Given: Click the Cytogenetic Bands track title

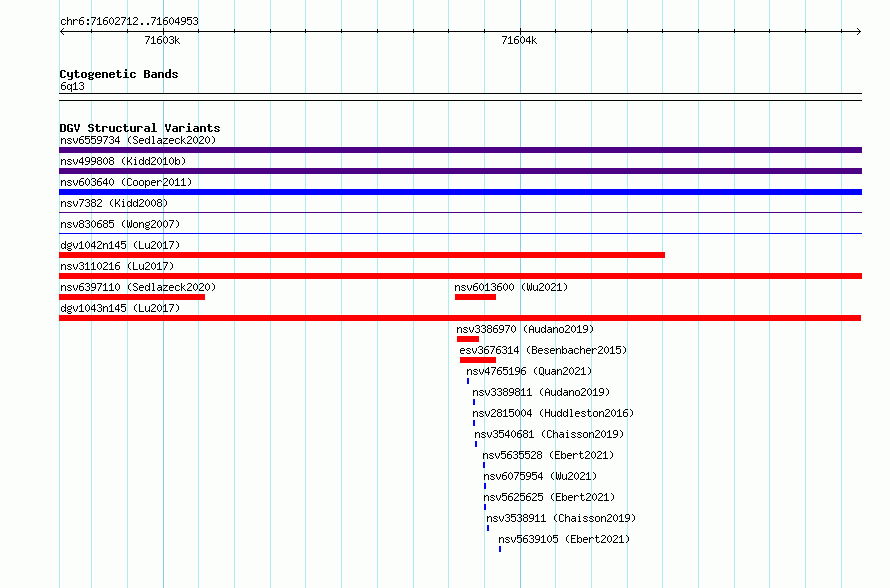Looking at the screenshot, I should [x=119, y=74].
